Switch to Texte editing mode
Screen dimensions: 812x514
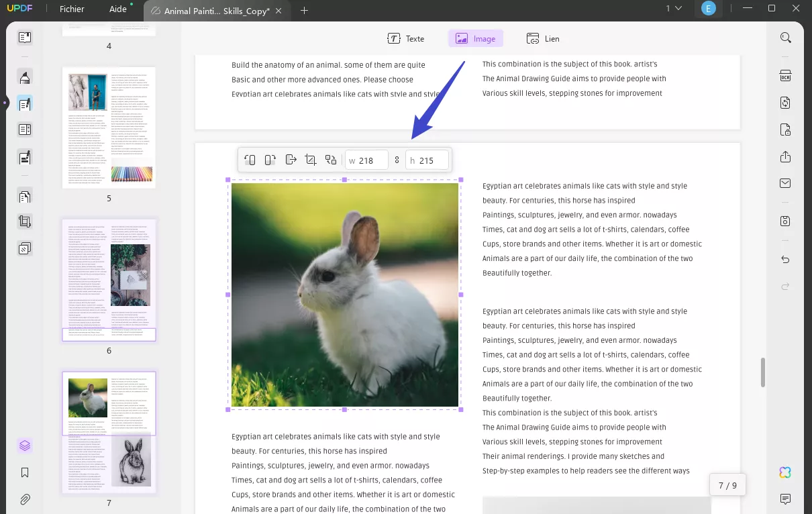coord(406,39)
